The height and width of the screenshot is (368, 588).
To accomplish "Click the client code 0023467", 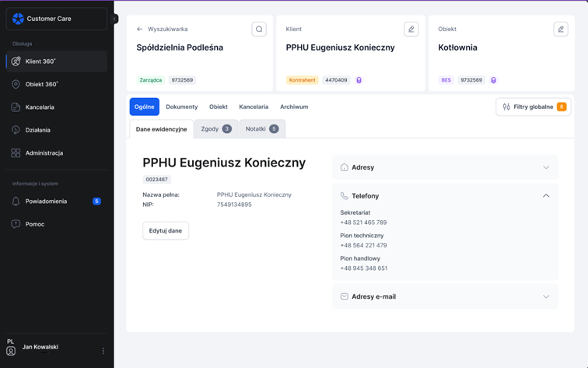I will [x=157, y=179].
